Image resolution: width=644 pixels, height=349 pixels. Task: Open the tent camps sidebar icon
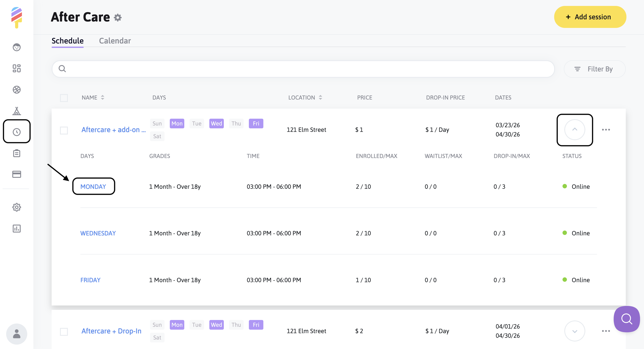16,111
